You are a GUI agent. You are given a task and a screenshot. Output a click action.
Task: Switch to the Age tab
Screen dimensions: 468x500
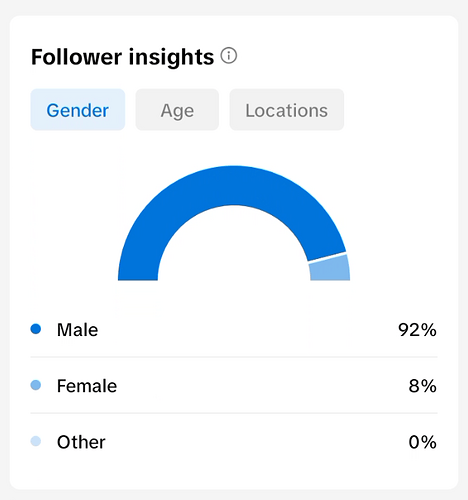(x=177, y=110)
